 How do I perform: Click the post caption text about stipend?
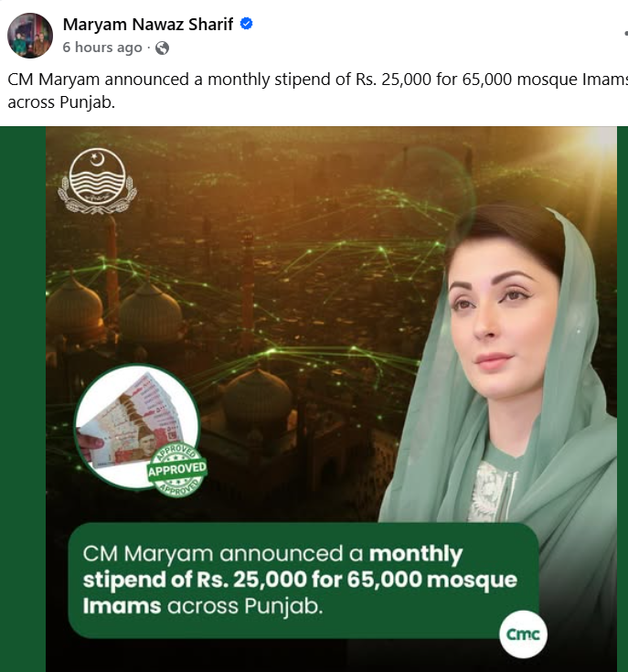pos(311,80)
